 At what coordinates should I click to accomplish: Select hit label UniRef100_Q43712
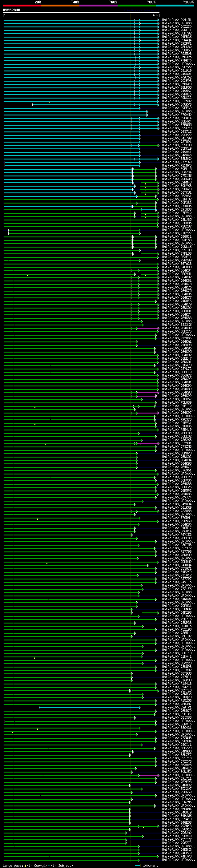pyautogui.click(x=177, y=131)
